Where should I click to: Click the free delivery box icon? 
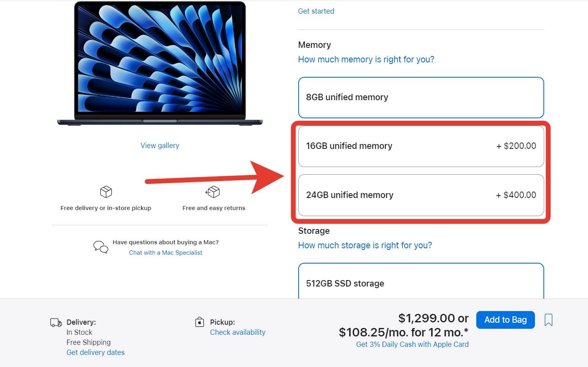106,192
